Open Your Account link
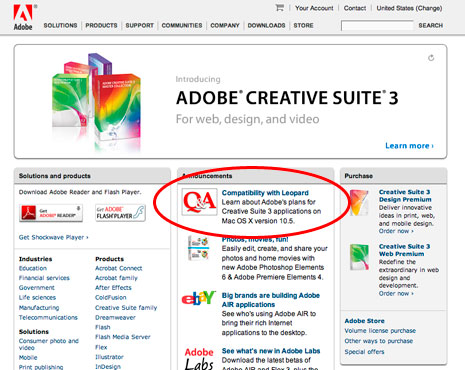The width and height of the screenshot is (465, 370). 314,8
